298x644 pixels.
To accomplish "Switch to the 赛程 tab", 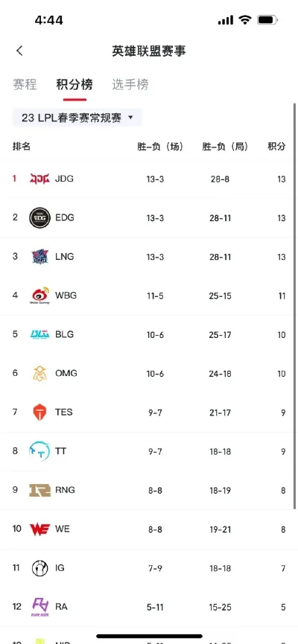I will 25,85.
